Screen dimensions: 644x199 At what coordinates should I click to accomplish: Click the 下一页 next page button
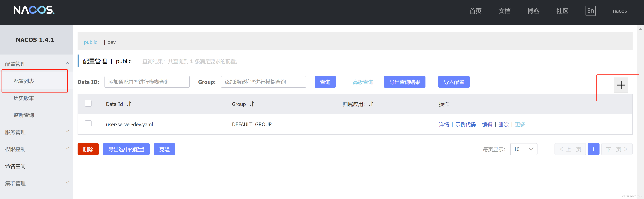pos(617,149)
